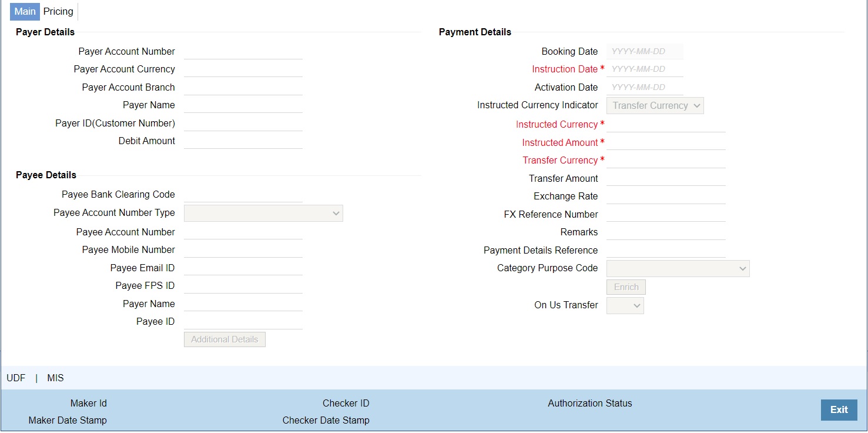This screenshot has height=433, width=868.
Task: Click the Authorization Status label
Action: (x=590, y=404)
